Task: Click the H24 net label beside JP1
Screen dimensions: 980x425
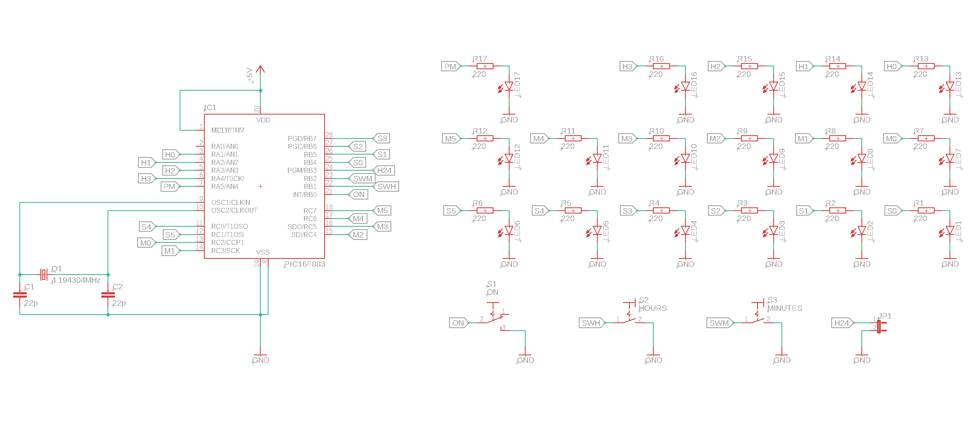Action: [x=842, y=323]
